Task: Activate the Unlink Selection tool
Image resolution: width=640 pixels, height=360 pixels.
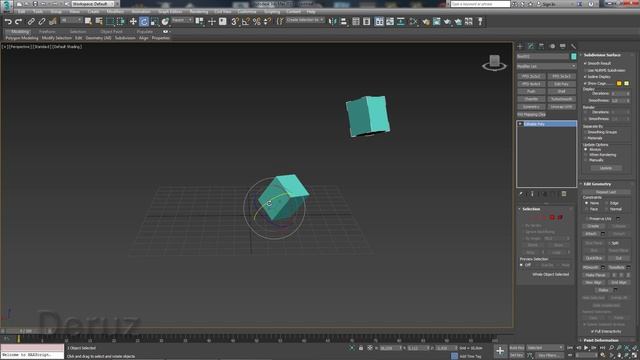Action: click(x=42, y=21)
